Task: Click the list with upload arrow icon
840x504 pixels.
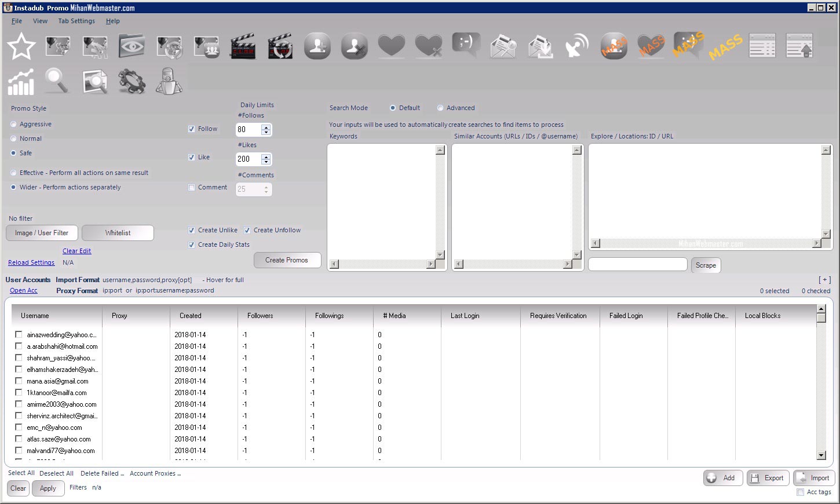Action: [x=799, y=45]
